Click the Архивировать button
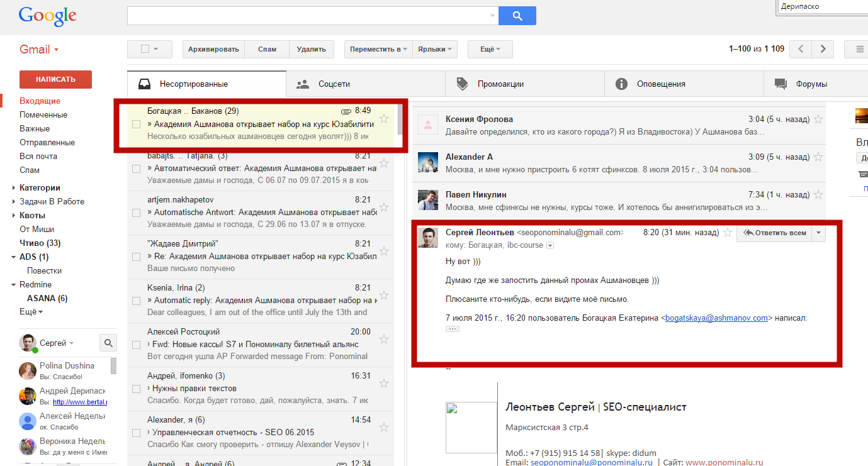 tap(213, 49)
